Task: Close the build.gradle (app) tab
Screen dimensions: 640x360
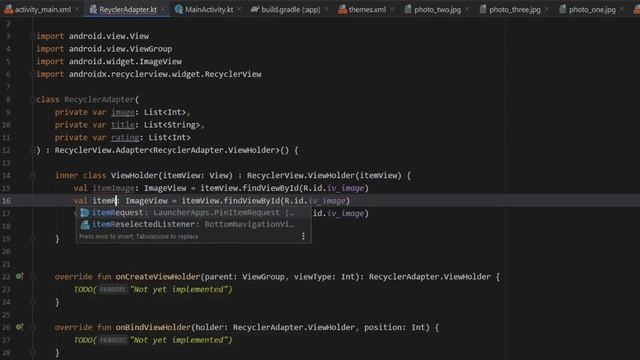Action: pyautogui.click(x=326, y=9)
